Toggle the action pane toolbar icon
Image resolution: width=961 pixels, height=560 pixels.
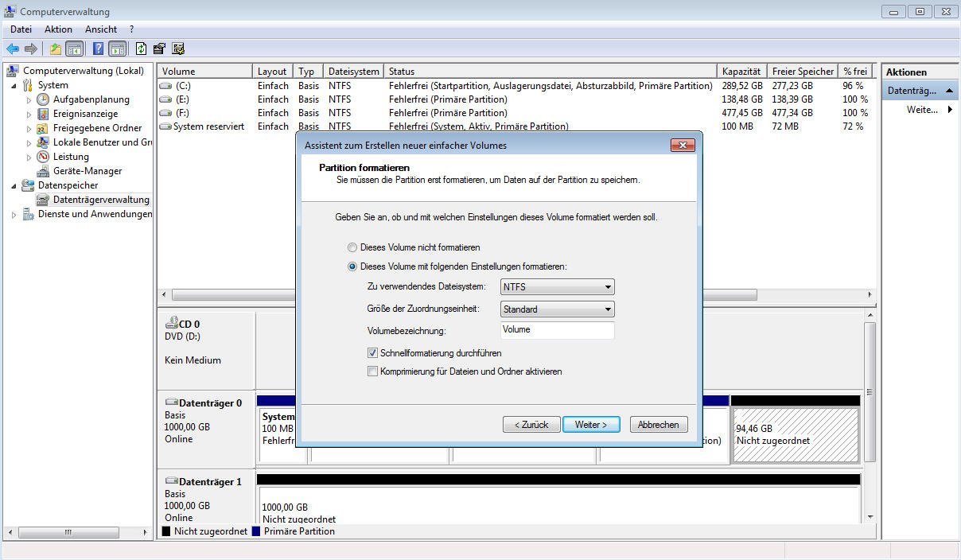(117, 49)
